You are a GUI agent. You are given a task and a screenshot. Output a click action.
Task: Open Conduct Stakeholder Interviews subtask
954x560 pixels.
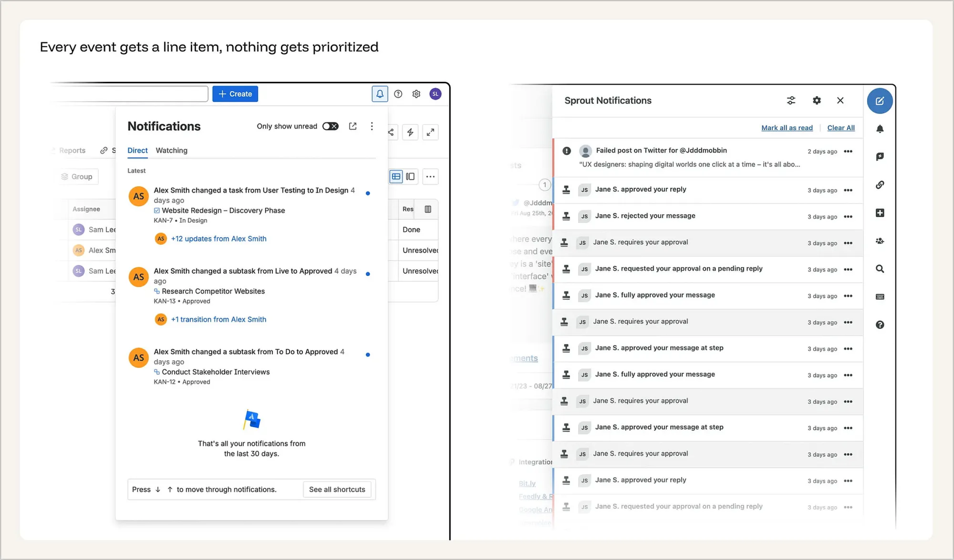[x=216, y=372]
